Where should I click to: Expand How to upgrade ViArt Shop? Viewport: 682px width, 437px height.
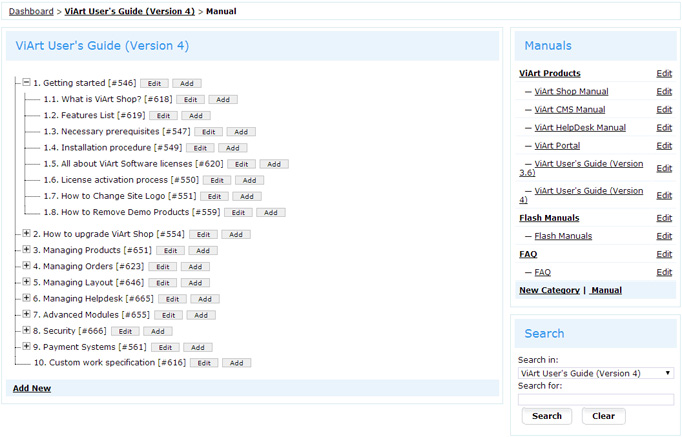click(27, 234)
